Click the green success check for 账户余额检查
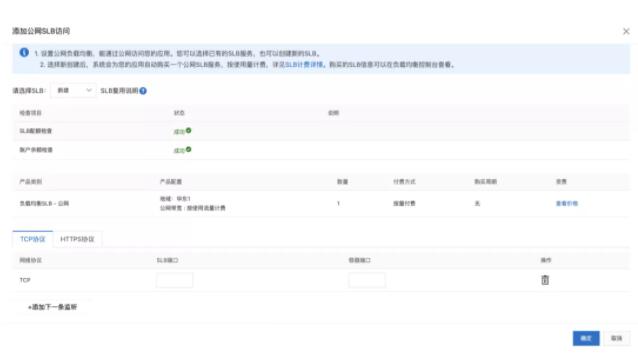 pyautogui.click(x=188, y=149)
